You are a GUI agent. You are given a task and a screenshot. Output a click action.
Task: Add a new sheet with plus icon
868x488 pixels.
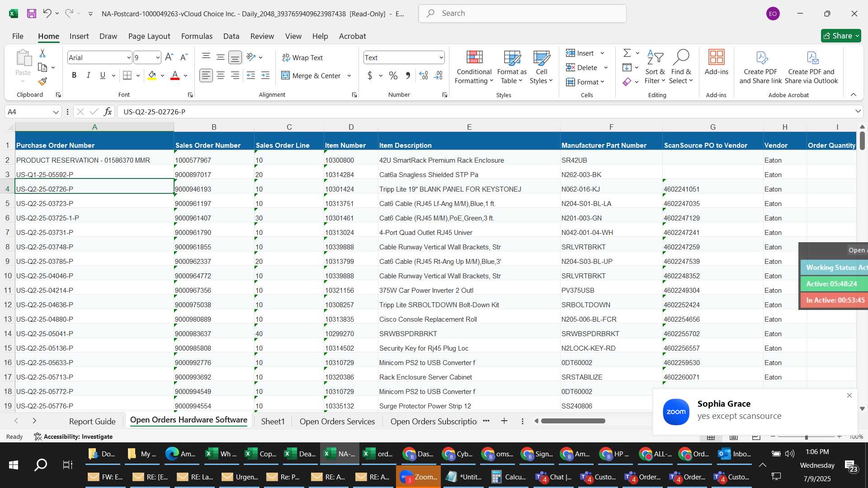click(504, 421)
